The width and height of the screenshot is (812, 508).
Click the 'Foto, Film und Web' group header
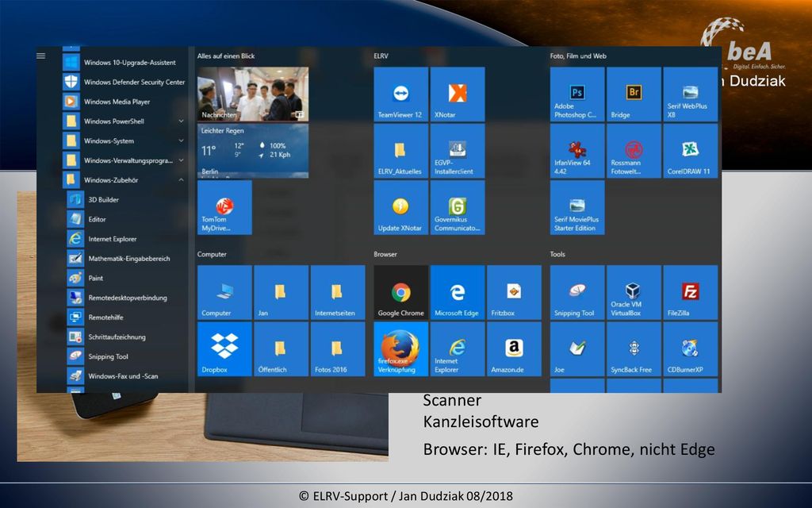coord(578,56)
